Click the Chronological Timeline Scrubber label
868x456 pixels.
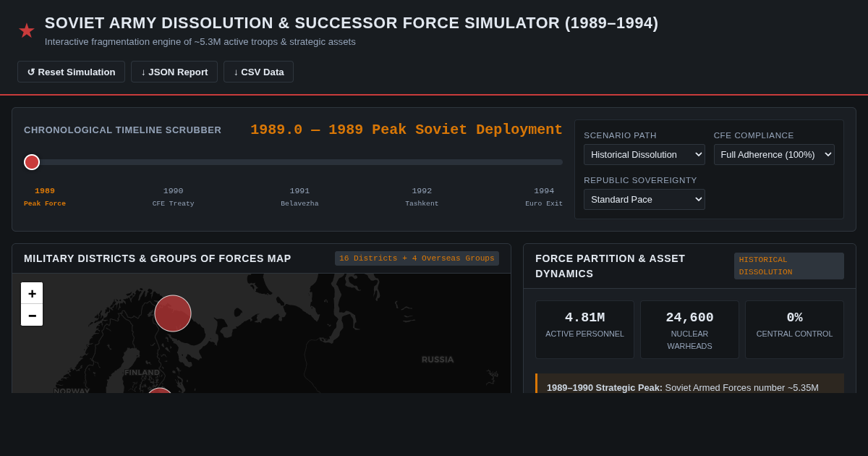[x=123, y=130]
